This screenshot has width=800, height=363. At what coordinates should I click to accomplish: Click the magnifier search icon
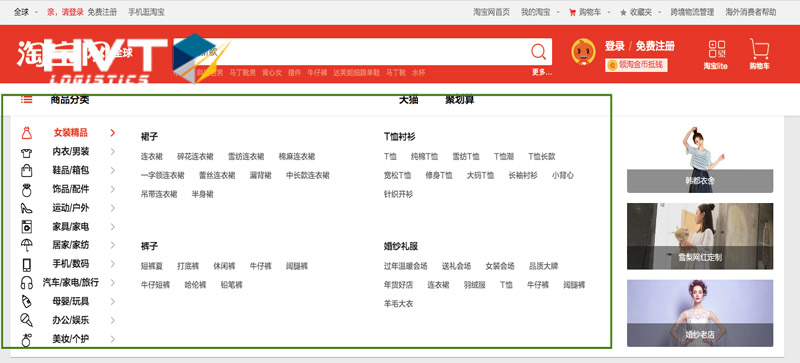coord(538,51)
